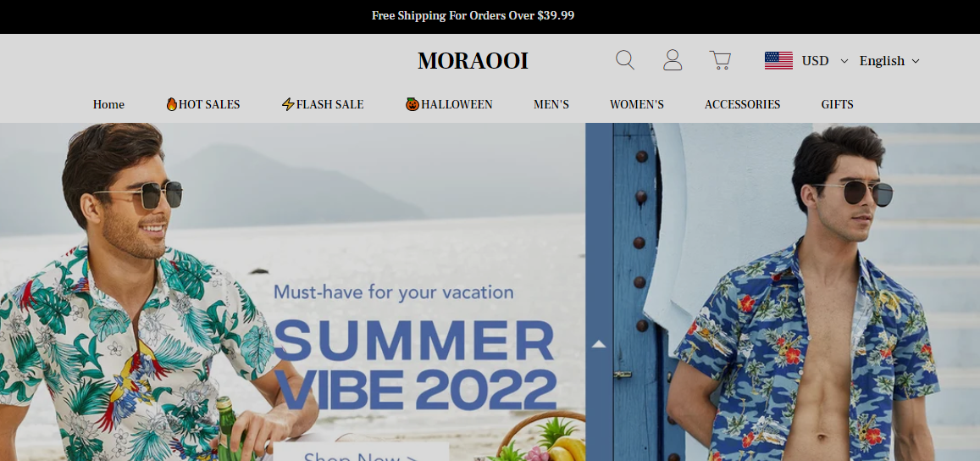Viewport: 980px width, 461px height.
Task: Select the ACCESSORIES menu item
Action: pos(743,104)
